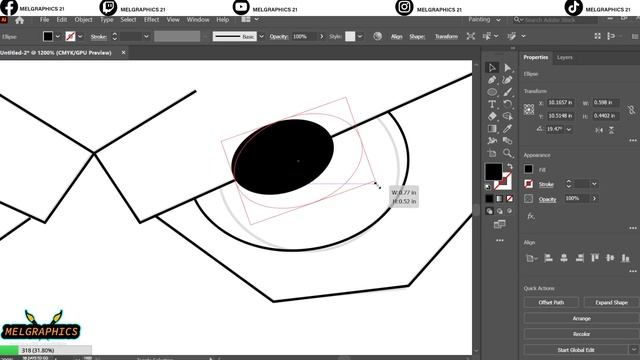Open the fx effects icon

[530, 216]
